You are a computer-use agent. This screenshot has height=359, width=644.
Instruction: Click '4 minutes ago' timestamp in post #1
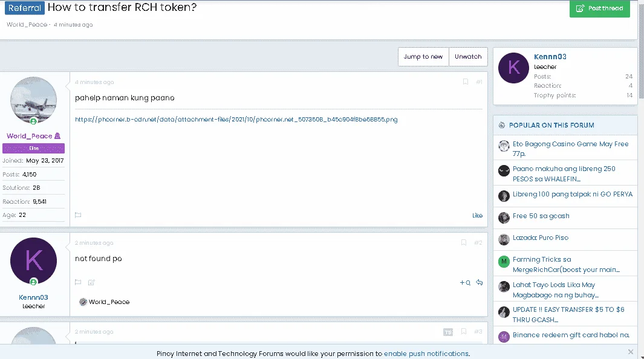(94, 82)
